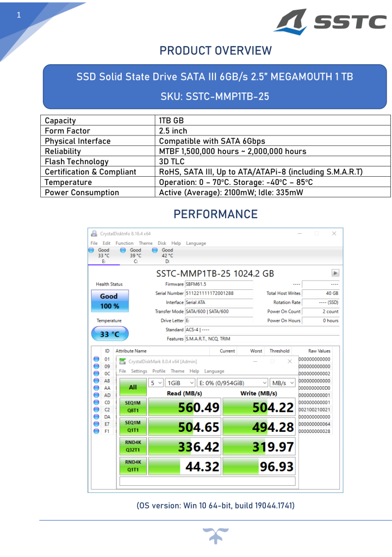
Task: Click the status circle for attribute 09
Action: point(96,366)
